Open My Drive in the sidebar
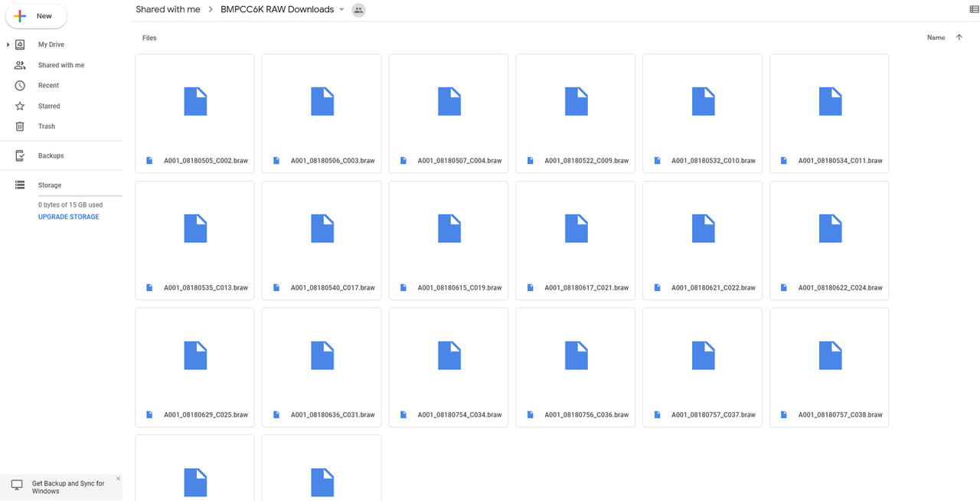980x501 pixels. click(51, 45)
